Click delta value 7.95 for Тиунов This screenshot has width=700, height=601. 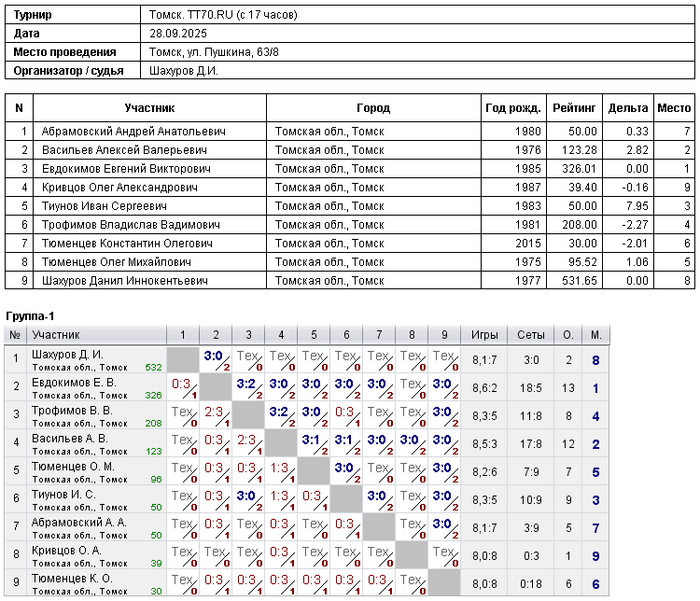click(637, 206)
